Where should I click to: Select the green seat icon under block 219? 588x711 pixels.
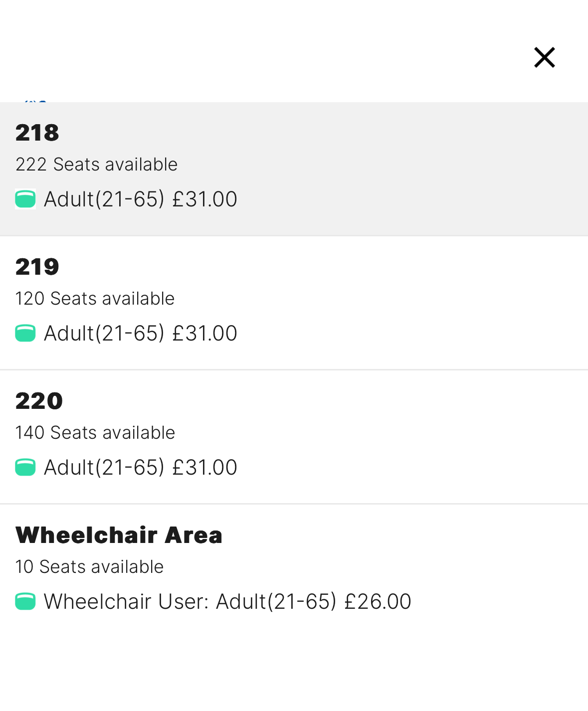tap(25, 333)
